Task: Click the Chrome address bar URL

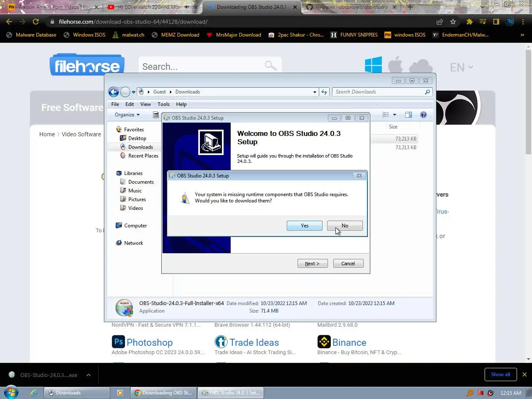Action: [x=133, y=22]
